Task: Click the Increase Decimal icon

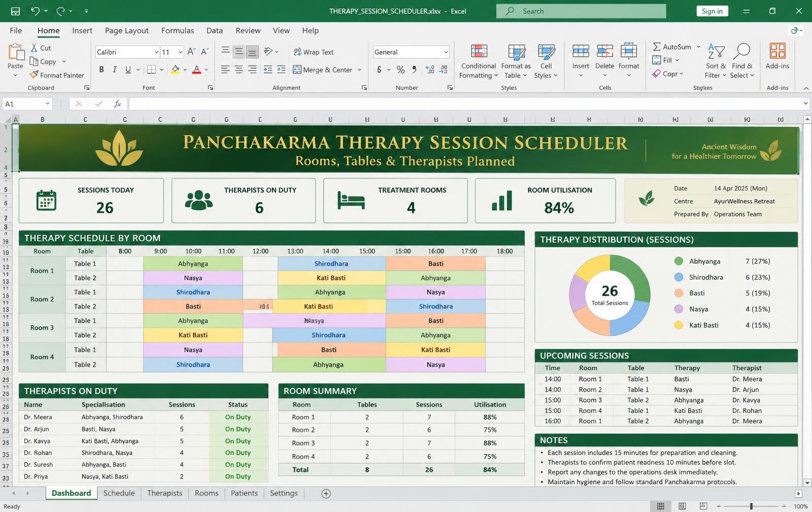Action: point(430,70)
